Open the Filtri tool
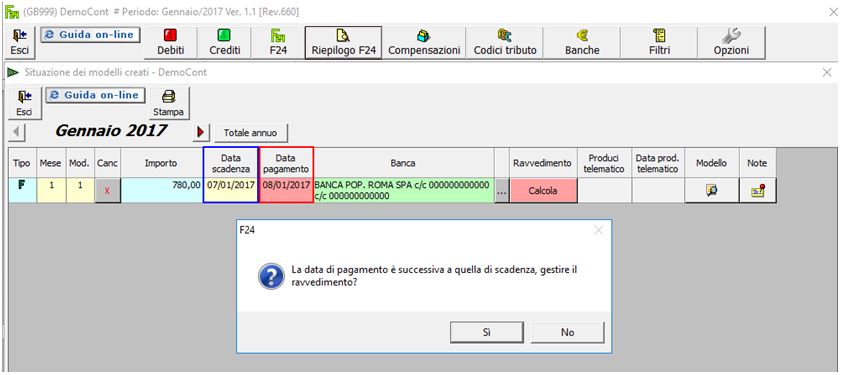This screenshot has width=841, height=375. pos(659,42)
